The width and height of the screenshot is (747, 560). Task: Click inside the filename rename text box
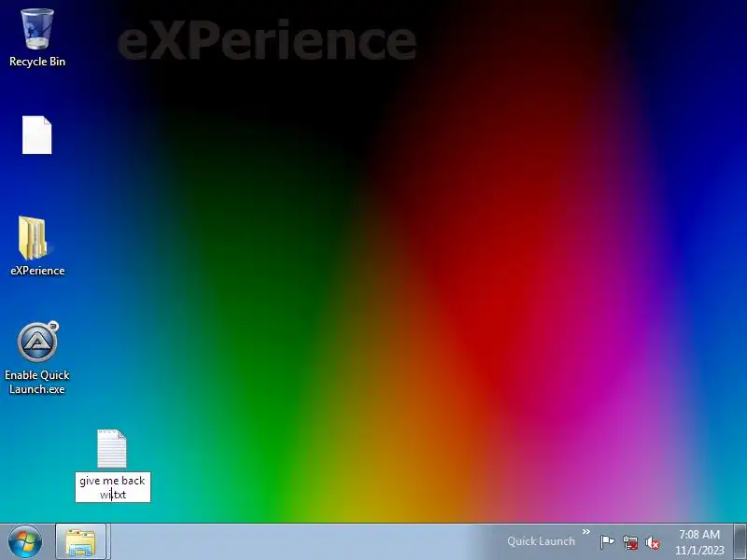click(x=113, y=487)
